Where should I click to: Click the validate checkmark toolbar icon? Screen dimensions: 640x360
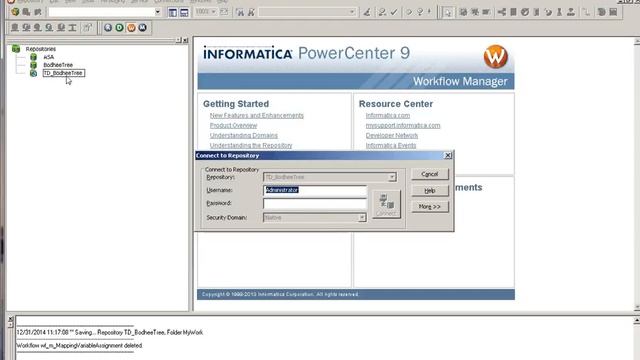394,12
